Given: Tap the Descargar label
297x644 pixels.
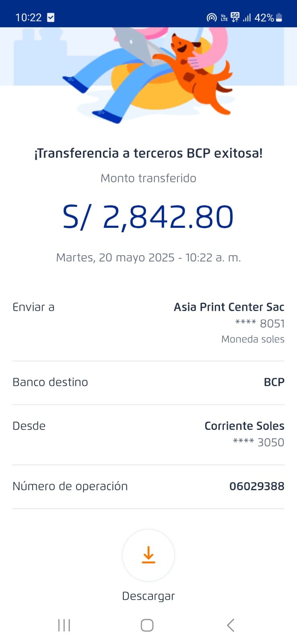Looking at the screenshot, I should click(x=148, y=596).
